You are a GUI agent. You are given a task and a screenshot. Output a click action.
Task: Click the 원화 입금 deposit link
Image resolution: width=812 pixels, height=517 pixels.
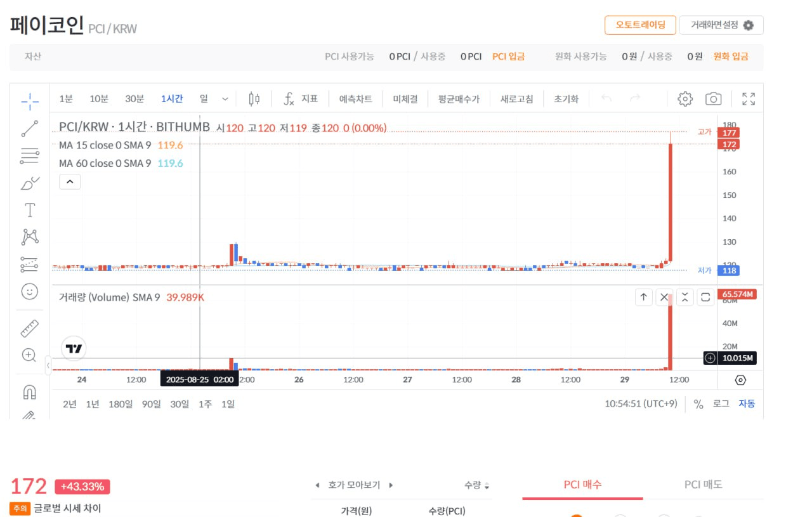pos(731,56)
